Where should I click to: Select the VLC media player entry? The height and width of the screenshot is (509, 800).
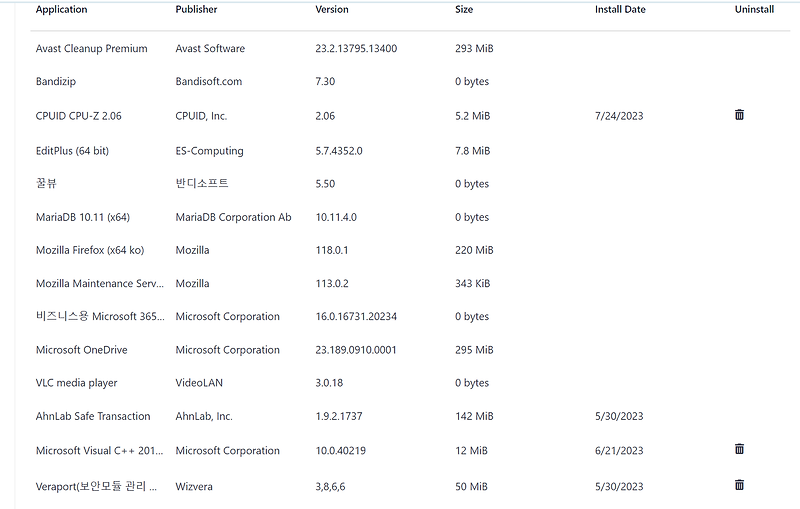click(77, 383)
